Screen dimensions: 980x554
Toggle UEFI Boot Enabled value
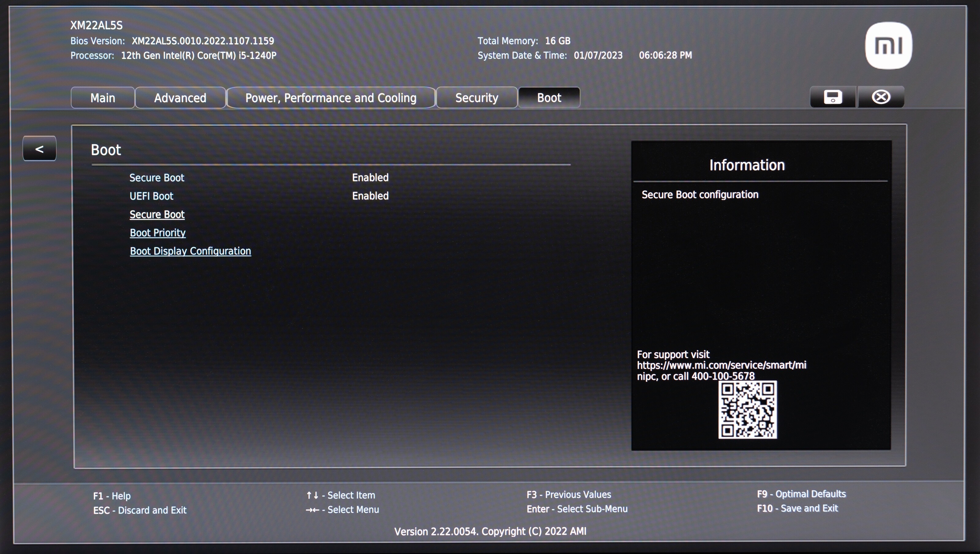pos(370,196)
